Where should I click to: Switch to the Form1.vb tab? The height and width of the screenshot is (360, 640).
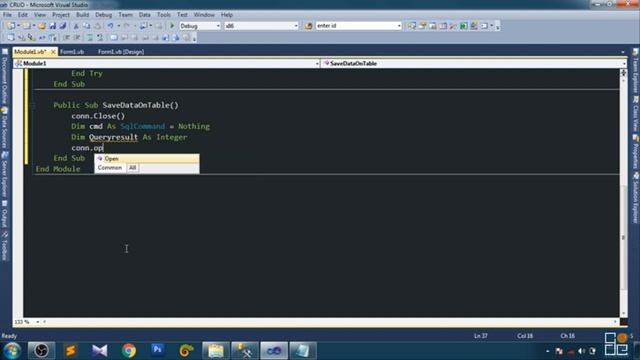point(72,52)
